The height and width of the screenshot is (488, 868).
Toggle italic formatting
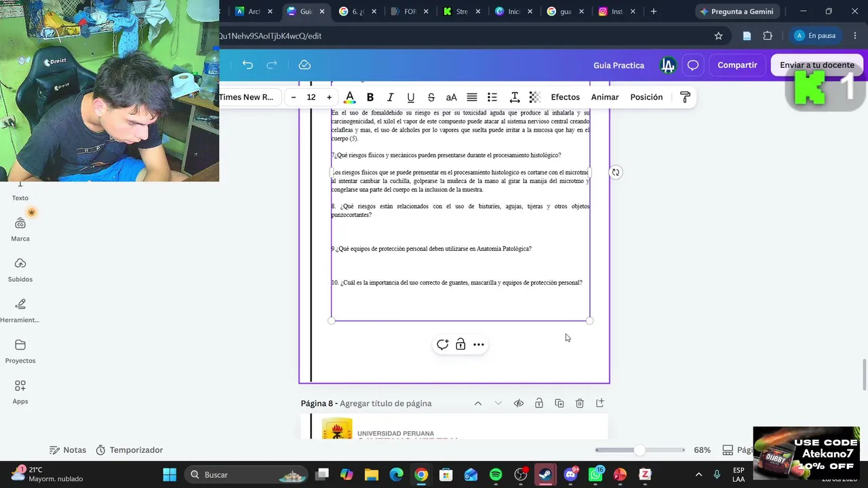point(390,97)
